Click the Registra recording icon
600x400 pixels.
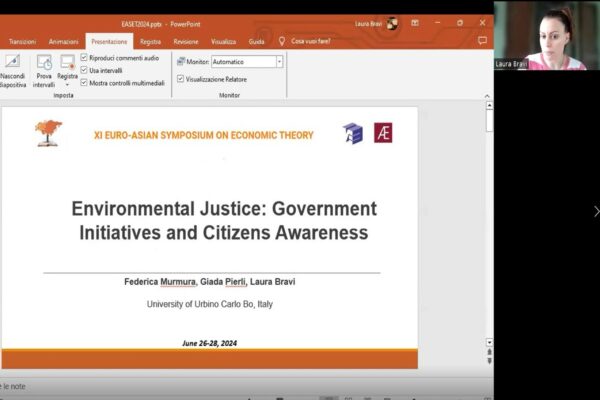pyautogui.click(x=68, y=62)
